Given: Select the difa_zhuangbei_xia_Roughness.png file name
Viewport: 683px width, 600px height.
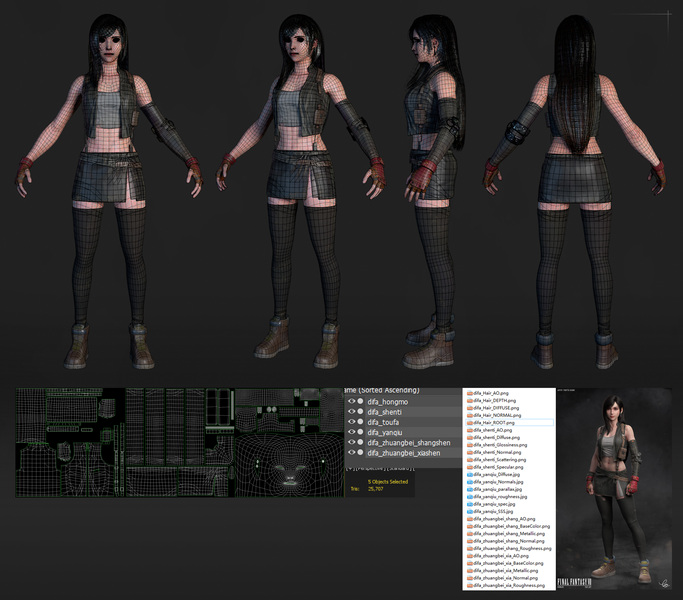Looking at the screenshot, I should [509, 586].
